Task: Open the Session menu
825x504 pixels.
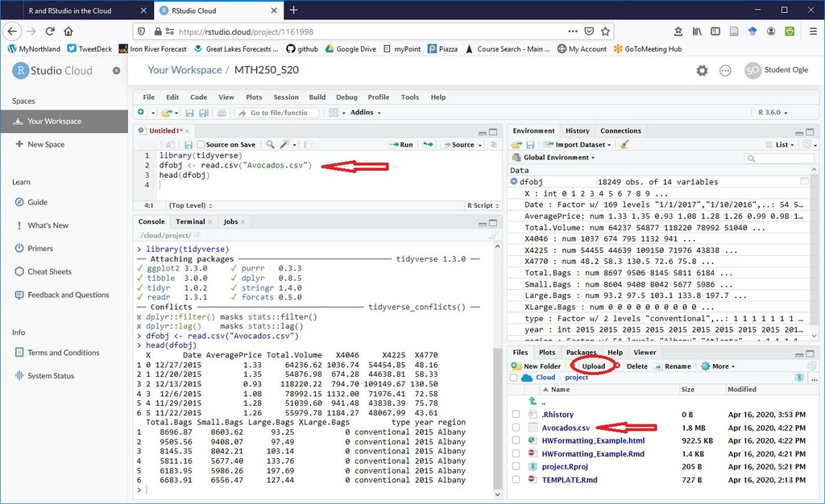Action: click(x=286, y=97)
